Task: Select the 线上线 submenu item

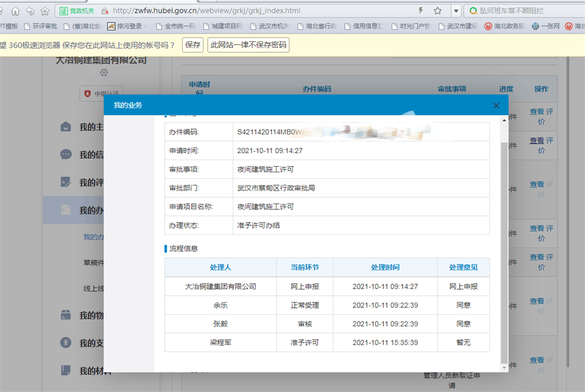Action: point(93,289)
